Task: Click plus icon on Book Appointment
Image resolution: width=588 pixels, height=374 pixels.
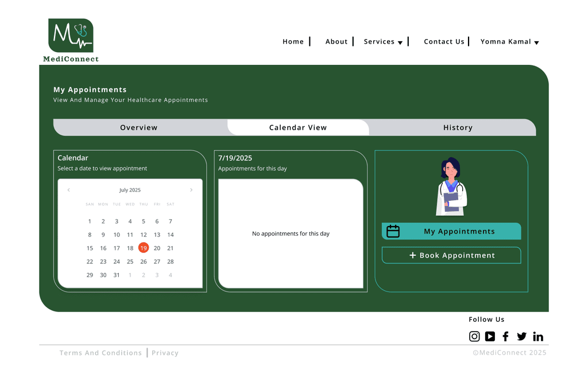Action: (x=412, y=255)
